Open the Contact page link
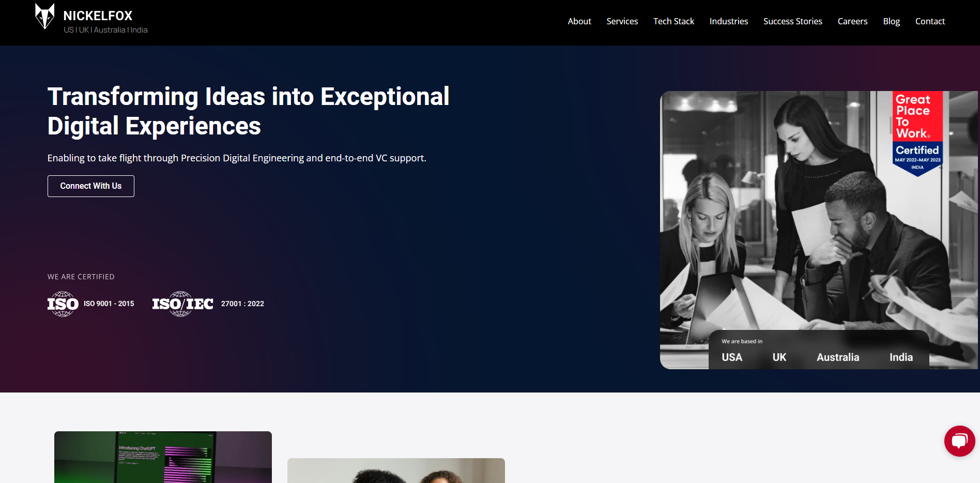 930,21
